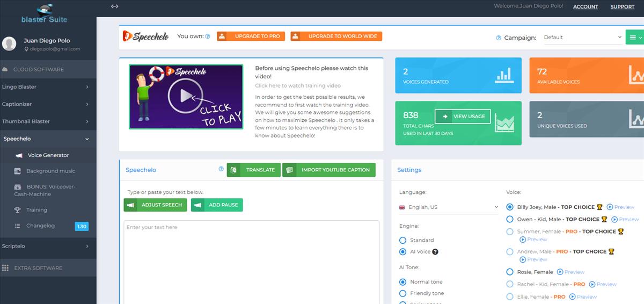The height and width of the screenshot is (304, 644).
Task: Click the UPGRADE TO PRO button
Action: point(251,37)
